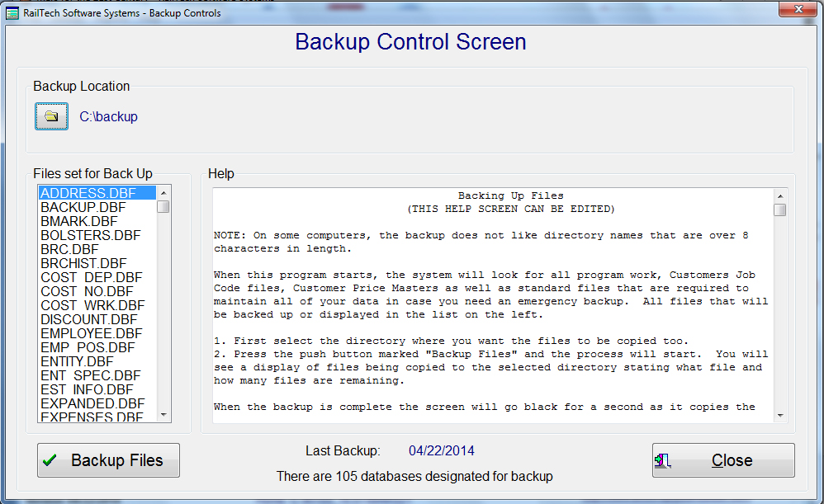
Task: Click the folder browse icon for backup location
Action: (x=51, y=116)
